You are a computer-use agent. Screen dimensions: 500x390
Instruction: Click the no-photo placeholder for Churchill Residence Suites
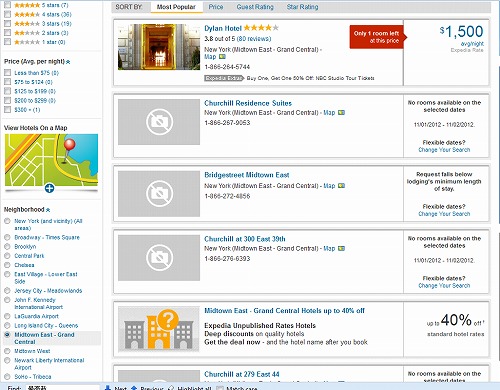click(159, 122)
